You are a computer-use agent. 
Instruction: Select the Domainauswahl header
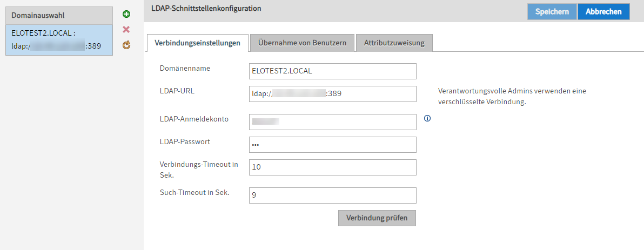(x=59, y=15)
